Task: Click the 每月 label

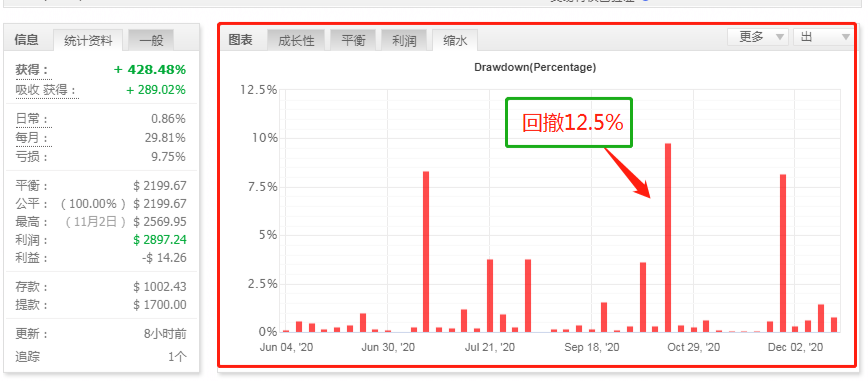Action: (x=32, y=138)
